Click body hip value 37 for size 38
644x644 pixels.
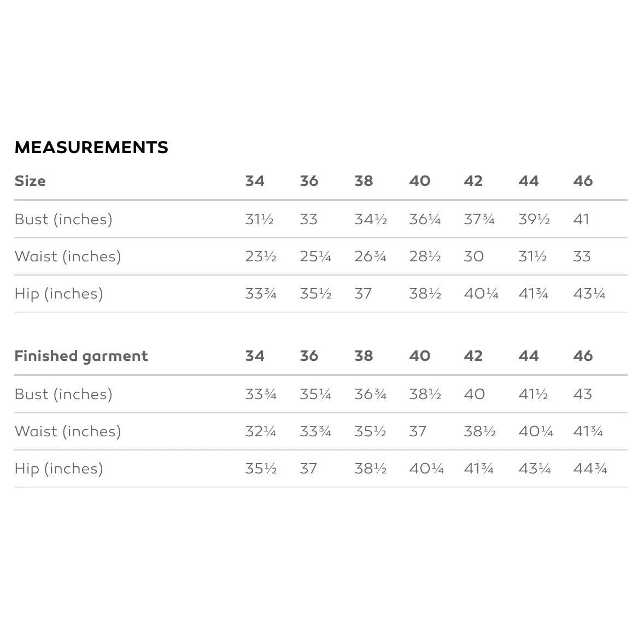pyautogui.click(x=363, y=294)
